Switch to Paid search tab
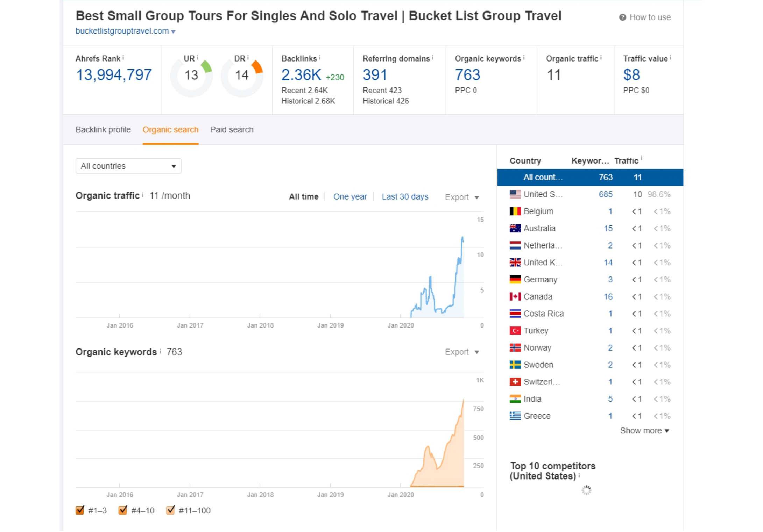 [232, 130]
